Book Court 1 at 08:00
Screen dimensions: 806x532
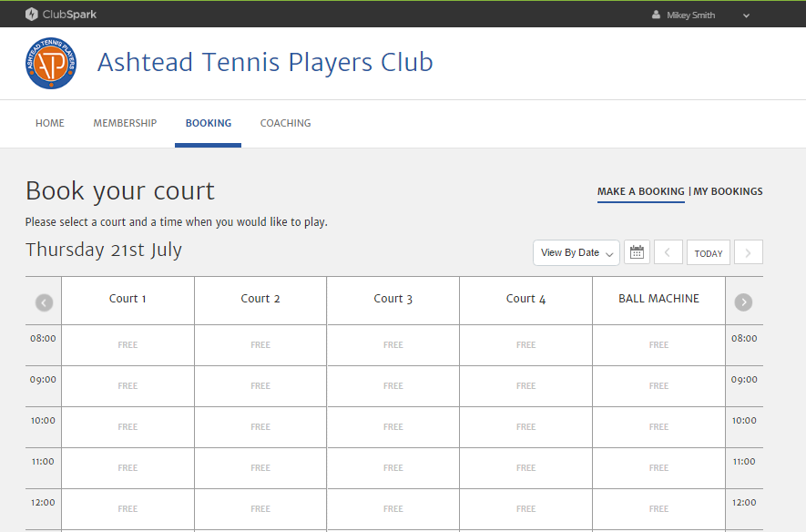(x=128, y=345)
